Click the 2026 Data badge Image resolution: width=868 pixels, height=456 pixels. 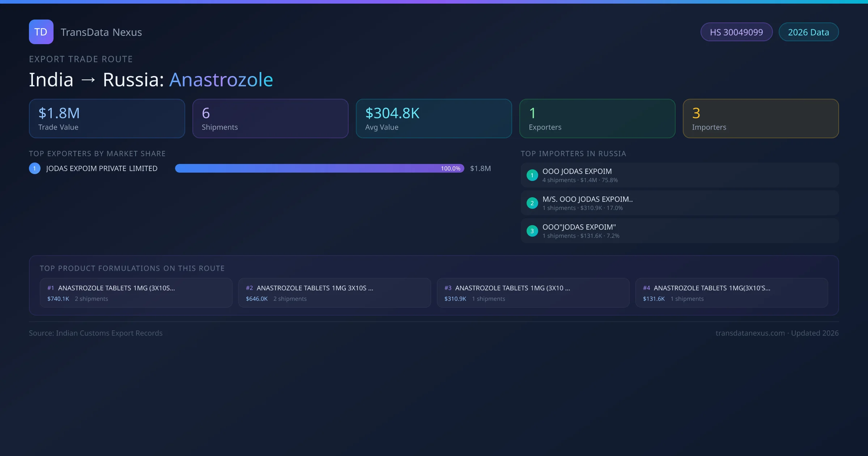pos(808,32)
